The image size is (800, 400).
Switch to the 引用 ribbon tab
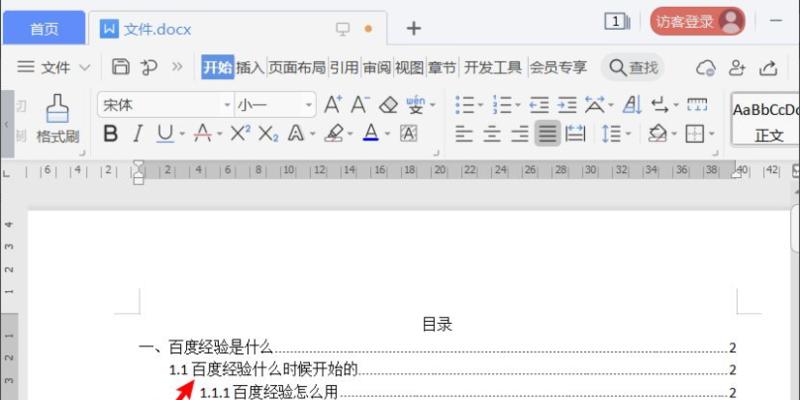coord(344,67)
